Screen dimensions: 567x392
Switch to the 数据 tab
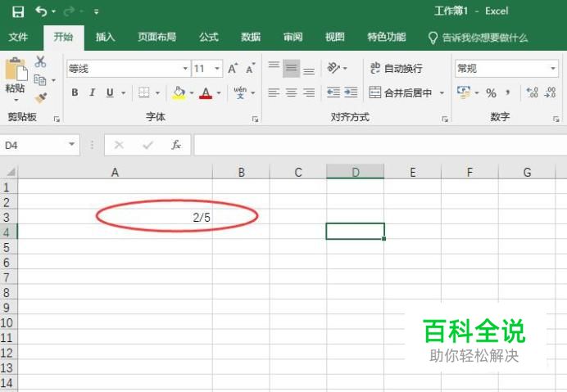click(251, 37)
